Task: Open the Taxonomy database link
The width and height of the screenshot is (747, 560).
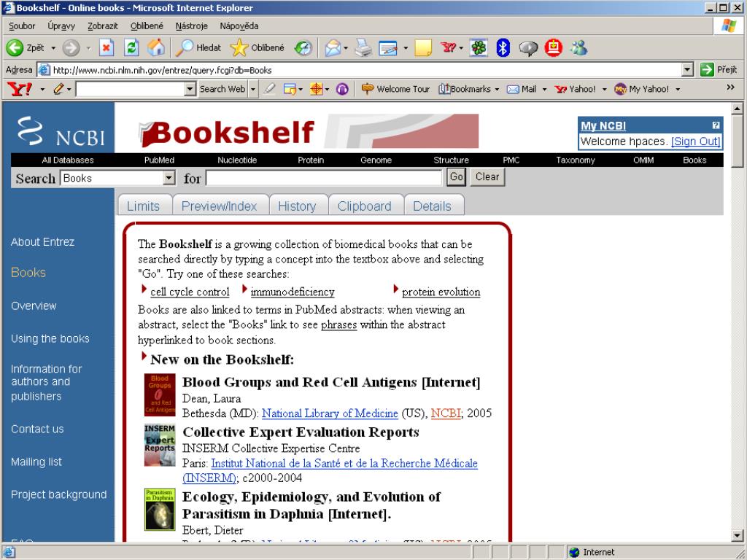Action: [576, 160]
